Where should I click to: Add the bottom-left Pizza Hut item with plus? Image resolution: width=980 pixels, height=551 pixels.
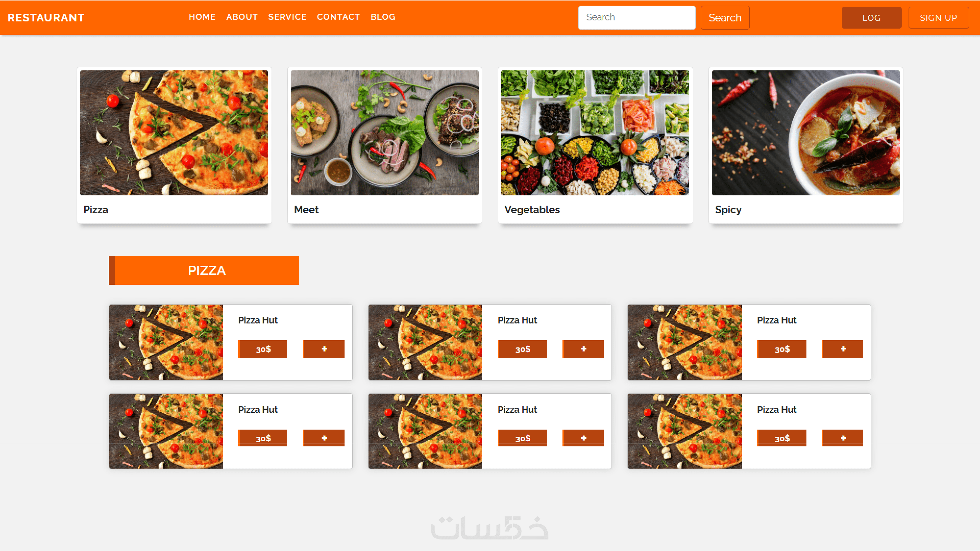click(x=324, y=438)
